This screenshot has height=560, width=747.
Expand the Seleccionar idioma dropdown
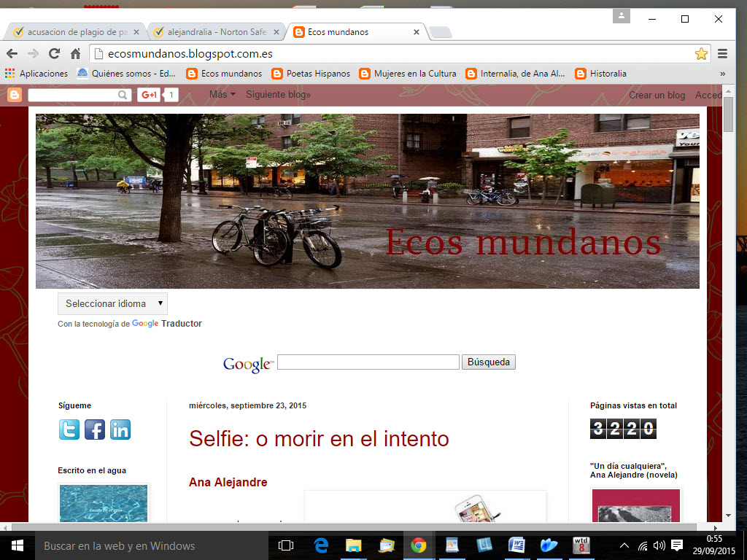(112, 303)
